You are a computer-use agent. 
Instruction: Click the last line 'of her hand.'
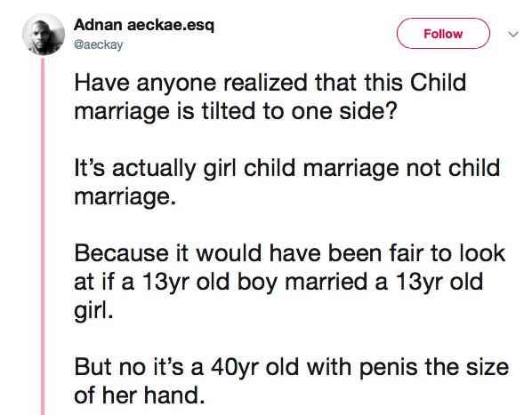[x=140, y=395]
